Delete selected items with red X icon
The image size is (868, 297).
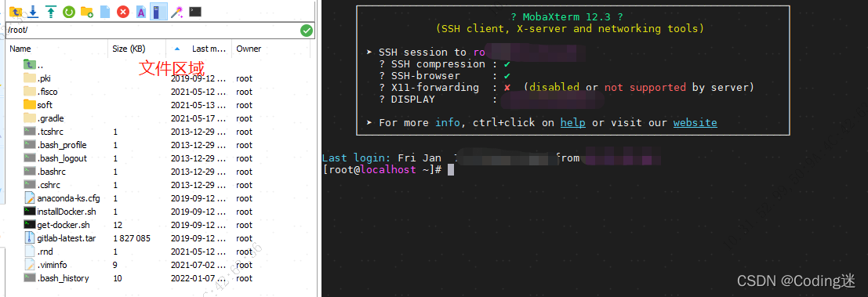[x=123, y=11]
